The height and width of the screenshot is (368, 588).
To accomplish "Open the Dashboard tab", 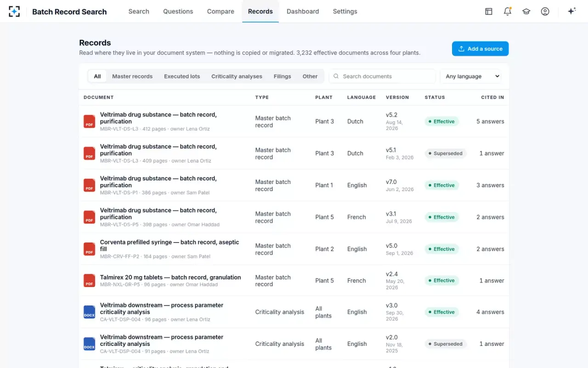I will [x=303, y=11].
